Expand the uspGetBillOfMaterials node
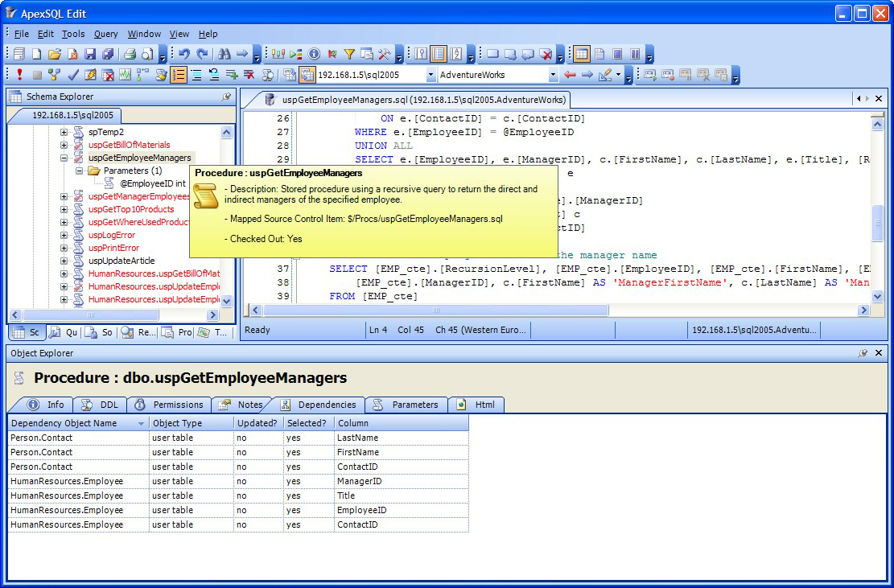894x588 pixels. tap(64, 145)
